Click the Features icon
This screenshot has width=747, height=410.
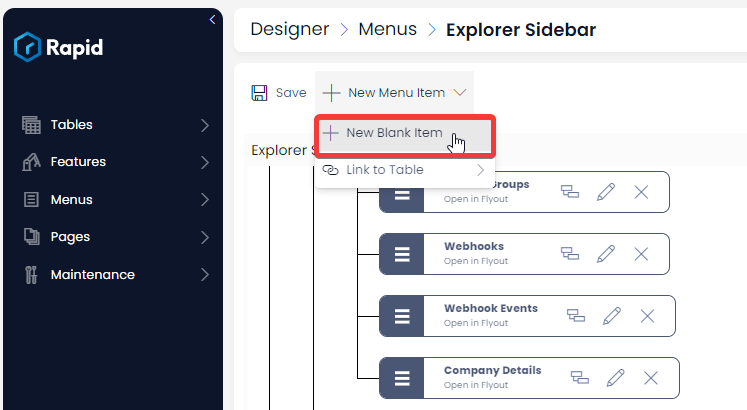[x=31, y=162]
